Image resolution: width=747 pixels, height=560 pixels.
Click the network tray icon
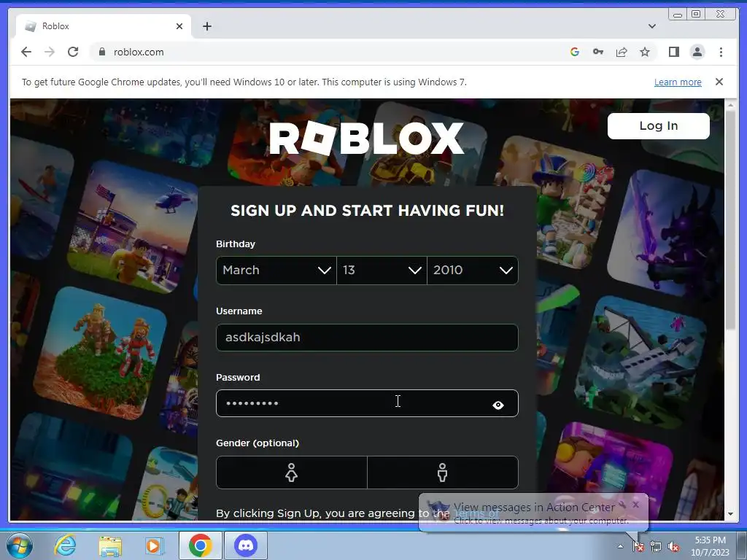(x=656, y=546)
